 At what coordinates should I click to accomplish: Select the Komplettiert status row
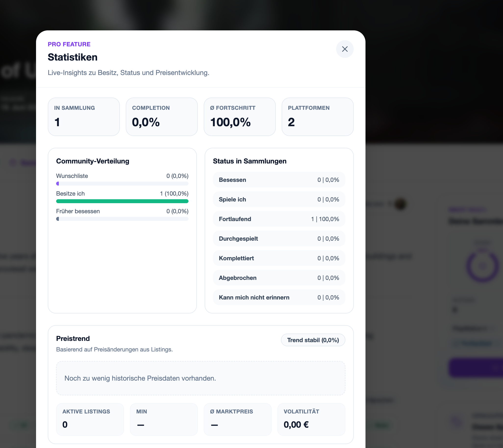279,258
